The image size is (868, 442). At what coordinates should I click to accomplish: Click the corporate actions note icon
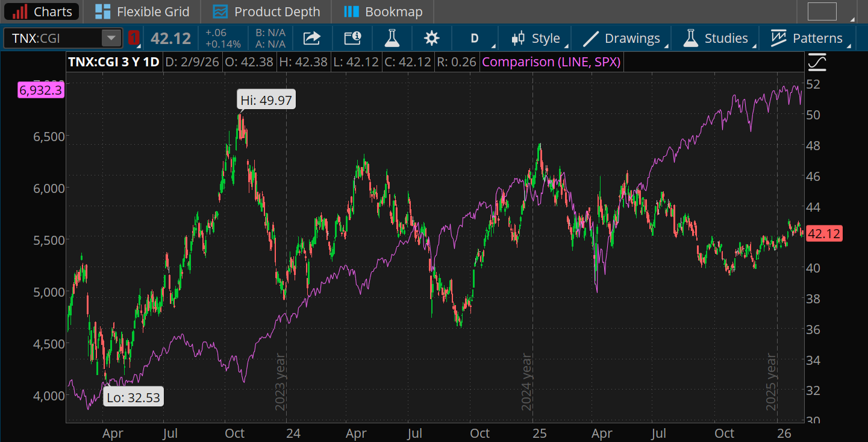[352, 37]
